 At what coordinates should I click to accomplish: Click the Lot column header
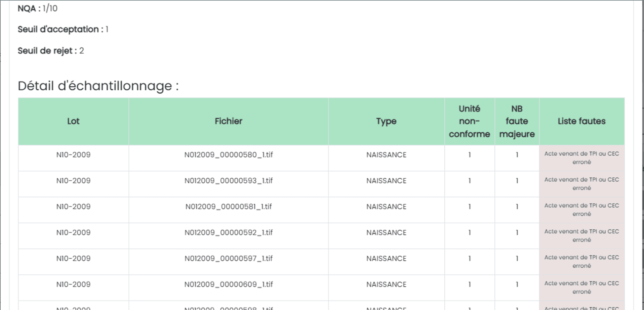tap(73, 121)
